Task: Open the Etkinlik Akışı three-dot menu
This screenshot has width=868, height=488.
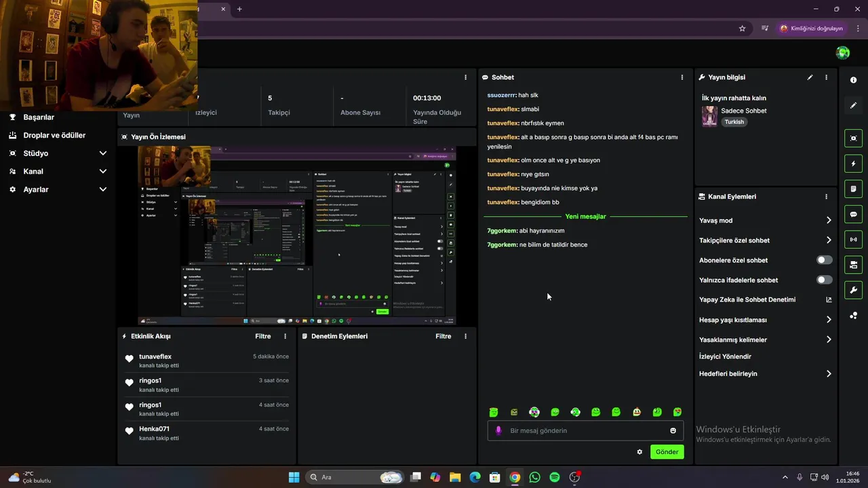Action: pyautogui.click(x=285, y=336)
